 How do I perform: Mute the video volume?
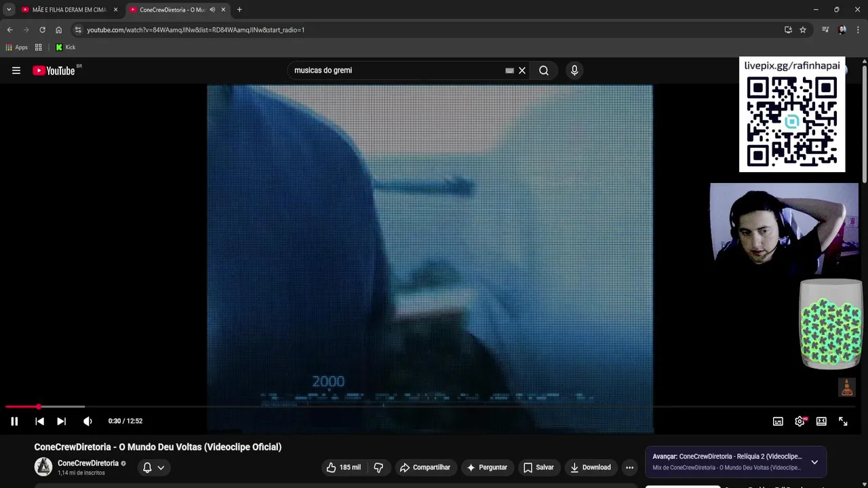point(87,421)
